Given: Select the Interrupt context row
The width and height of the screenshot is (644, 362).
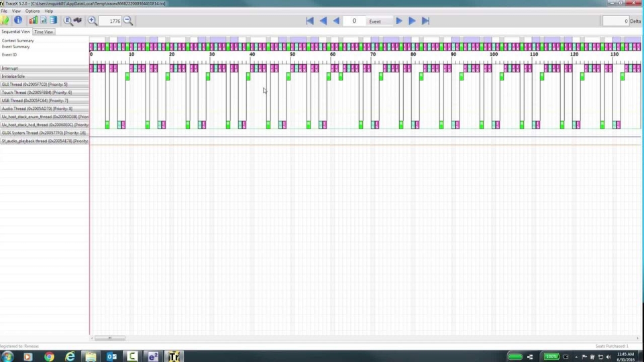Looking at the screenshot, I should coord(44,68).
